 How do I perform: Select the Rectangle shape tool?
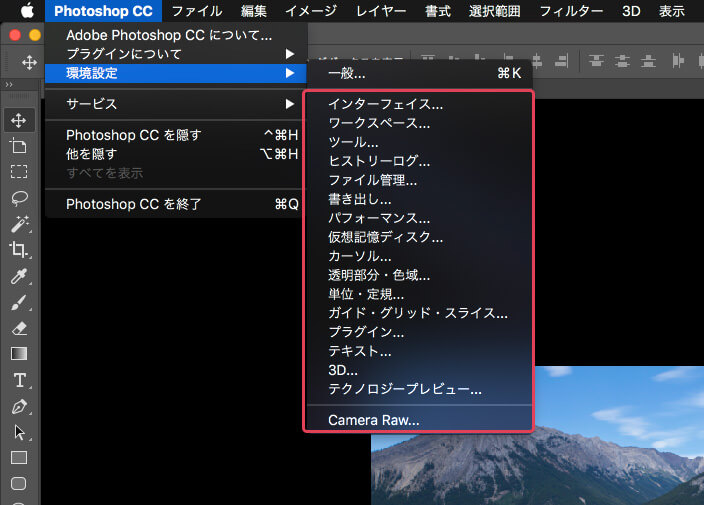[x=18, y=457]
